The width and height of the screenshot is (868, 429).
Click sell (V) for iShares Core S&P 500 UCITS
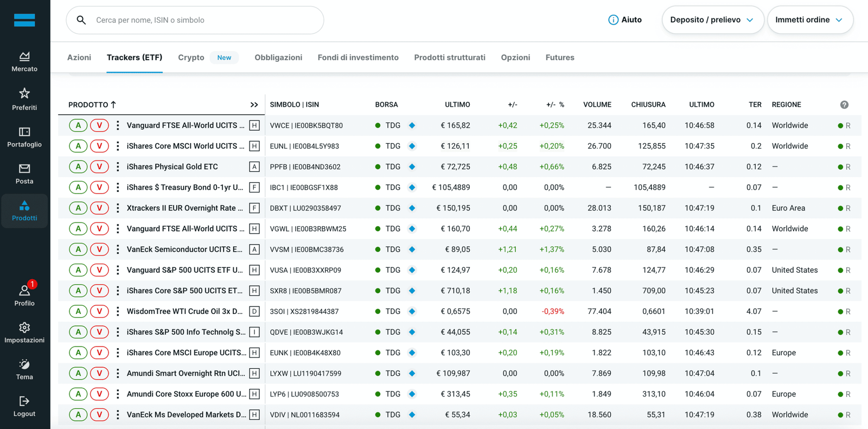pos(99,291)
